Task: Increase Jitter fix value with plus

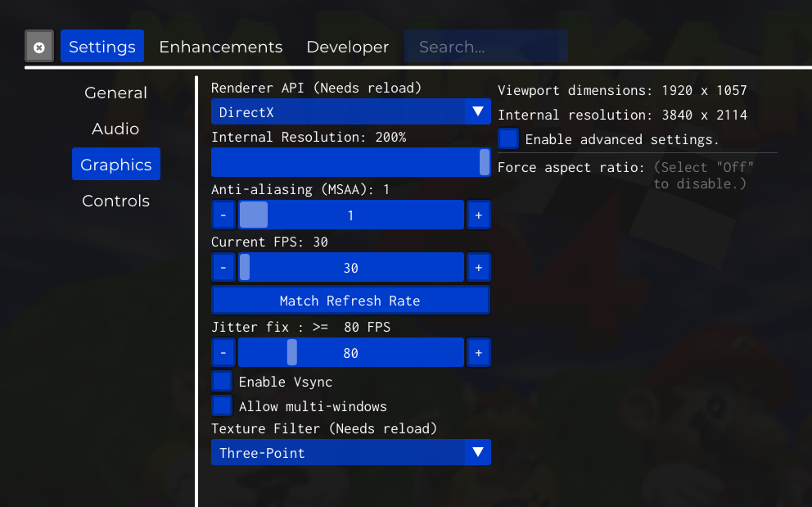Action: click(479, 352)
